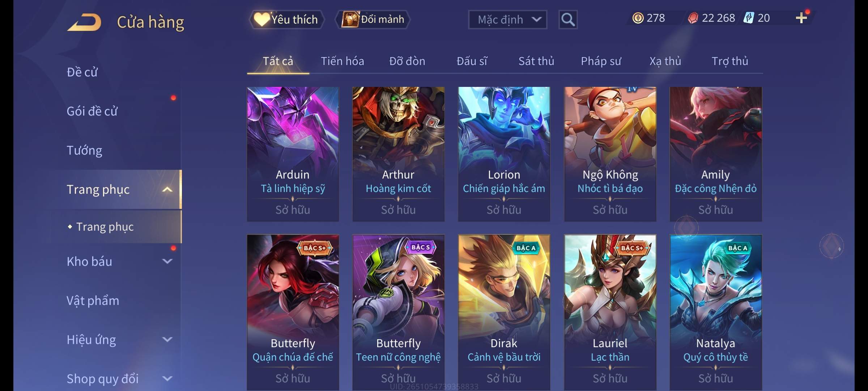Open Arduin Tà linh hiệp sỹ skin card
The image size is (868, 391).
(293, 154)
